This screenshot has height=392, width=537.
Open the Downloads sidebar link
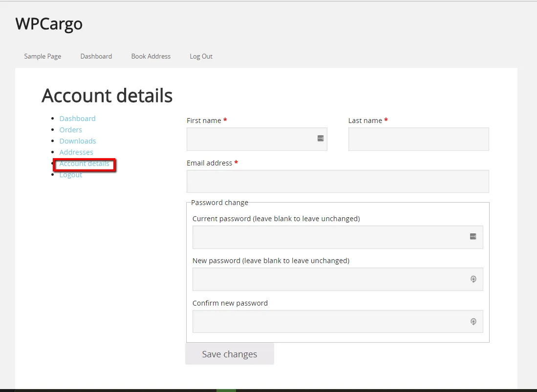(x=77, y=141)
